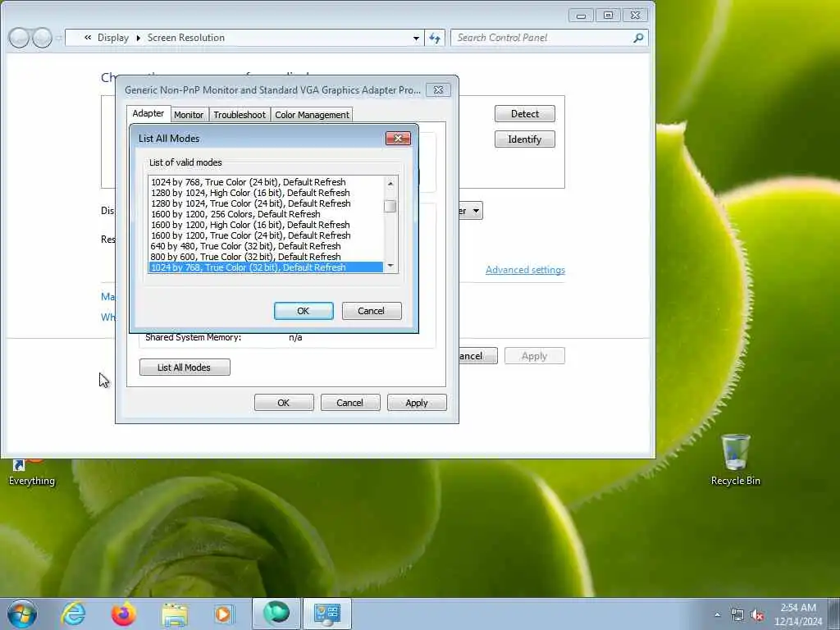
Task: Click the Back navigation arrow
Action: (x=19, y=38)
